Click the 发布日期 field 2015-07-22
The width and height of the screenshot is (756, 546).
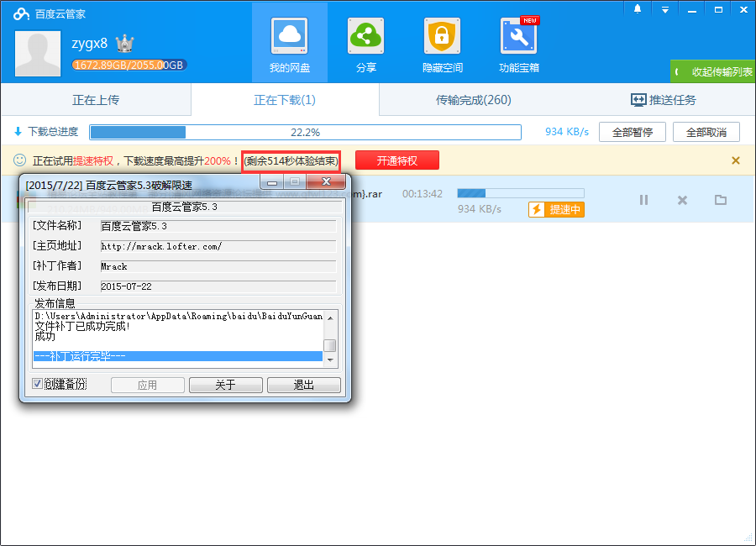point(218,286)
